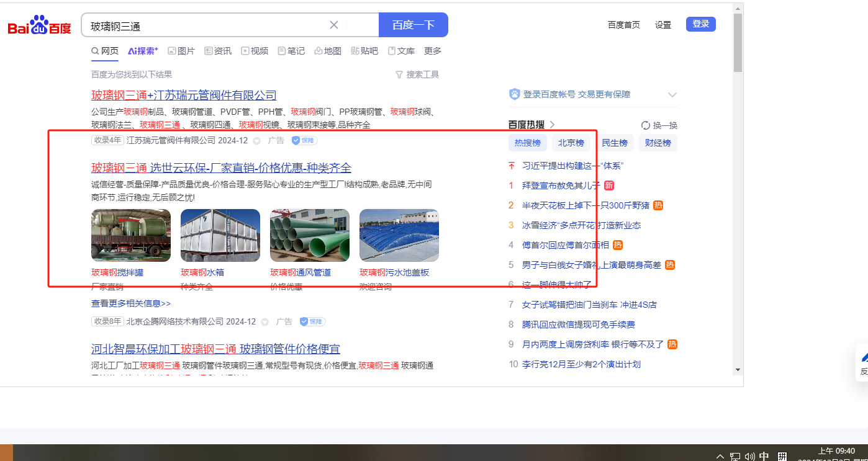Open hot search 女子试驾错把油门当刹车

(589, 305)
